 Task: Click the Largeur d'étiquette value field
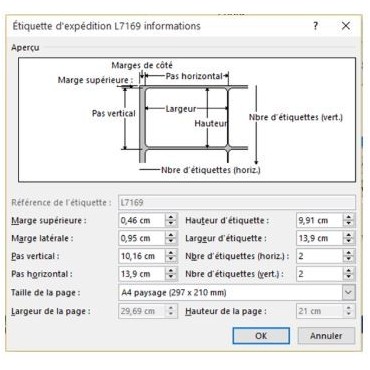click(320, 238)
